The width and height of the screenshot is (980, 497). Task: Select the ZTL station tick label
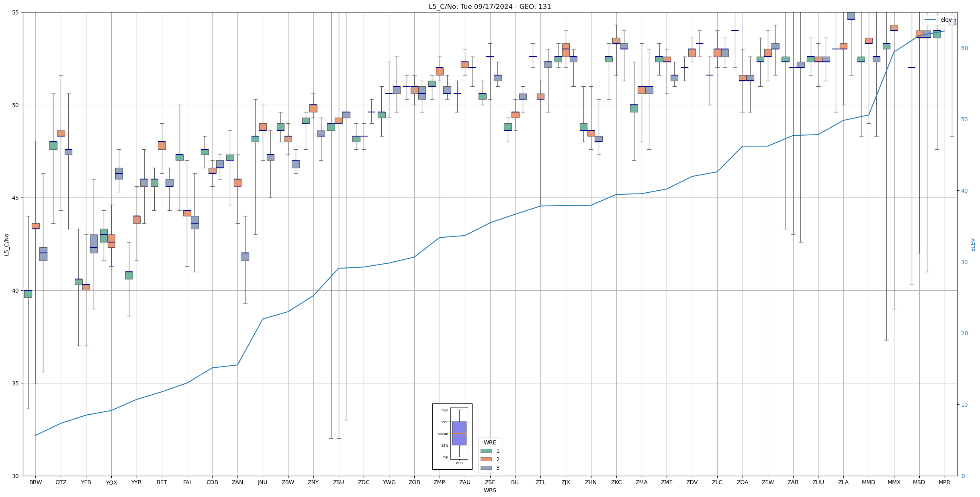(540, 482)
